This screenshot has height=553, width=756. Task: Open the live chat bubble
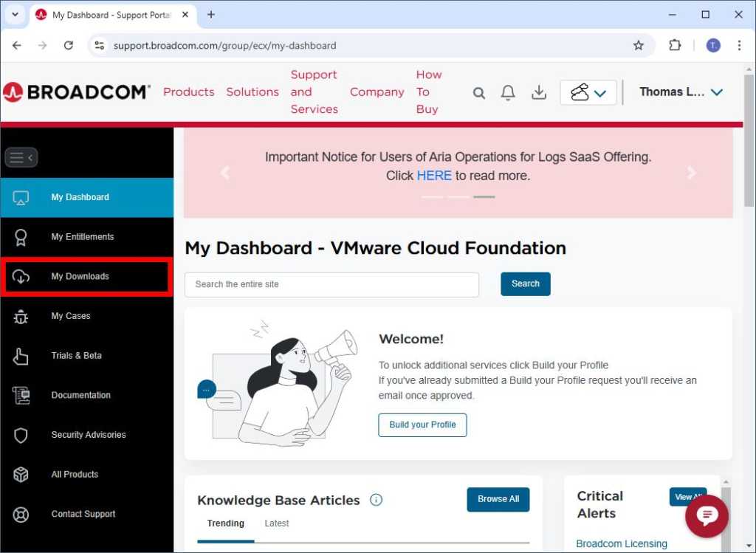coord(707,516)
